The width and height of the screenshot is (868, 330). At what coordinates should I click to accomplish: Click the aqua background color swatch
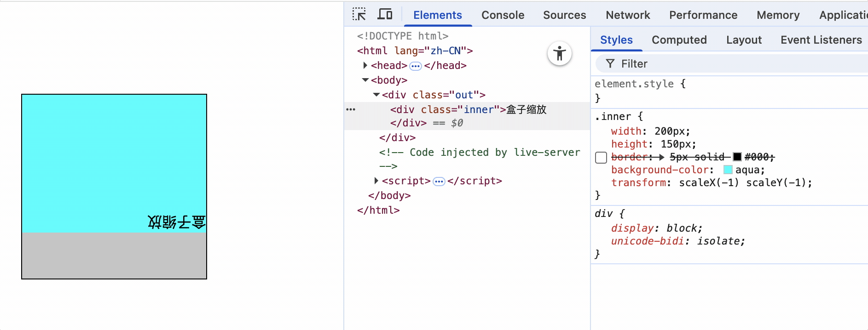728,170
